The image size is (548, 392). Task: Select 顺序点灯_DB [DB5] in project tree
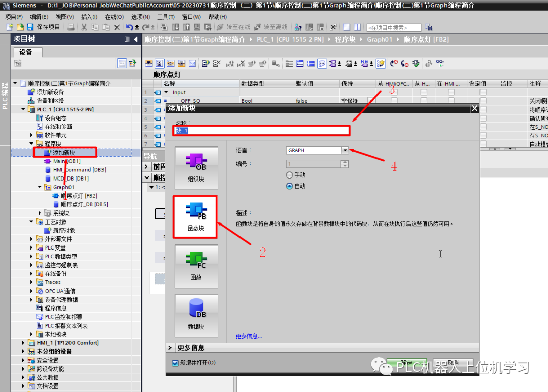tap(84, 204)
